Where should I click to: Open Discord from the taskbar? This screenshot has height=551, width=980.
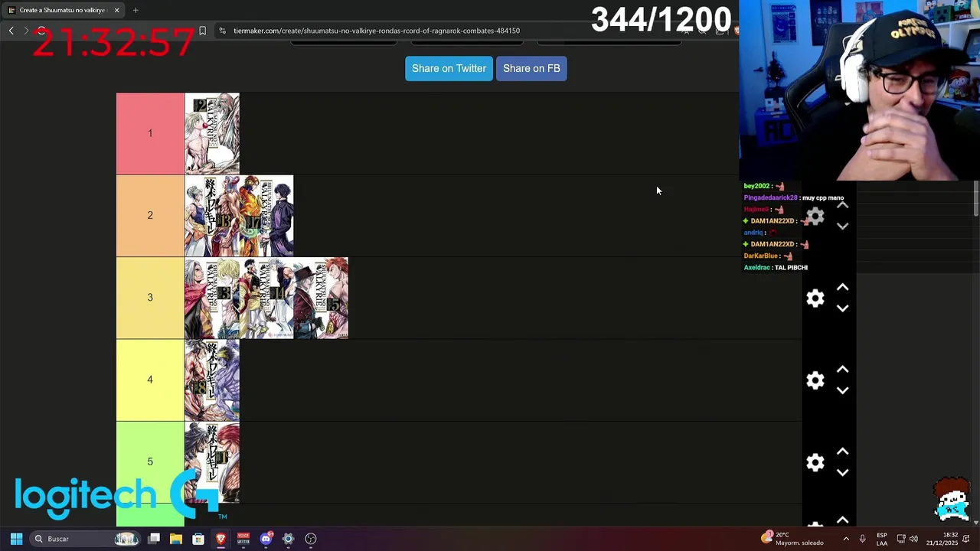point(266,539)
